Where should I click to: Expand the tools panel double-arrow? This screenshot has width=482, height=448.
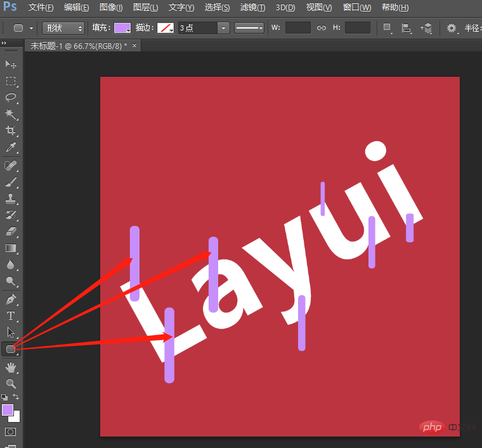4,43
